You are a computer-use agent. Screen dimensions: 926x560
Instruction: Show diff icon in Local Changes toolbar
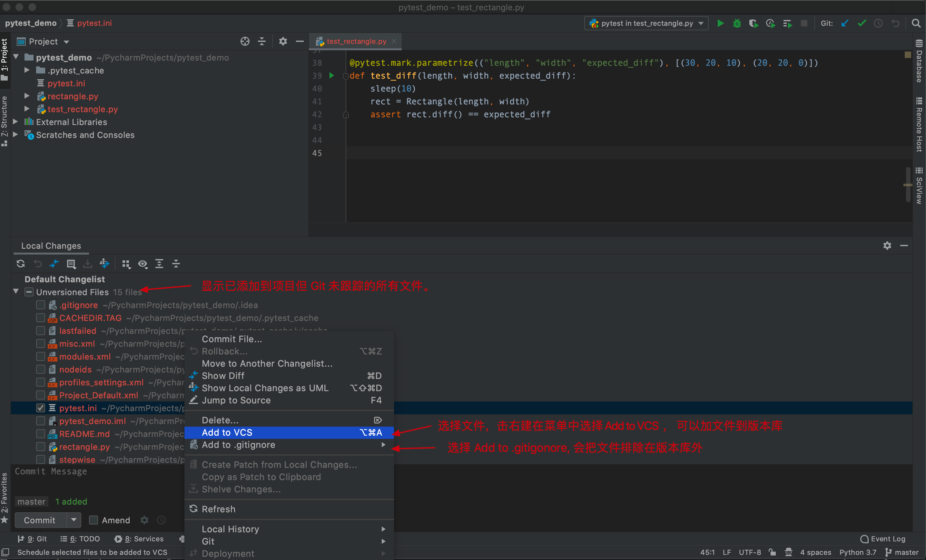coord(54,264)
